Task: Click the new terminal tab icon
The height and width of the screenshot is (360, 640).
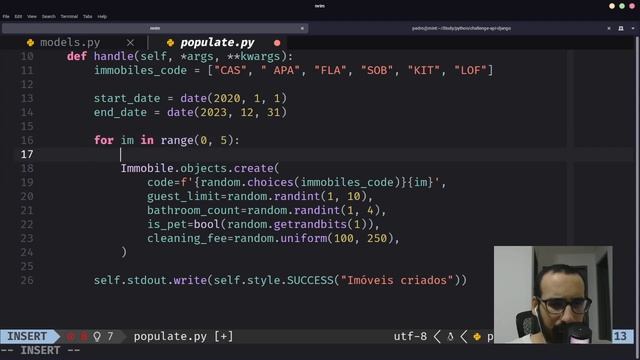Action: coord(621,28)
